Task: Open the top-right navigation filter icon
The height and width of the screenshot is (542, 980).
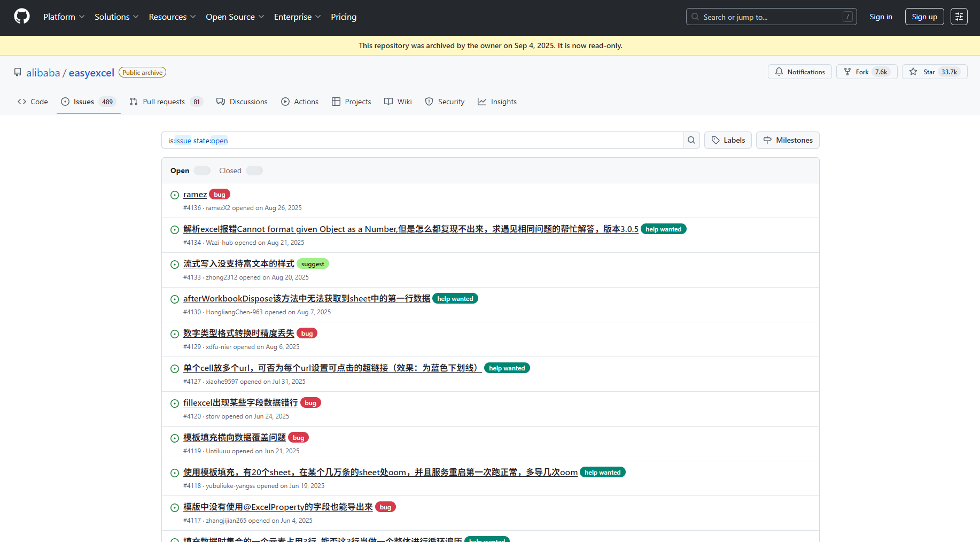Action: [959, 16]
